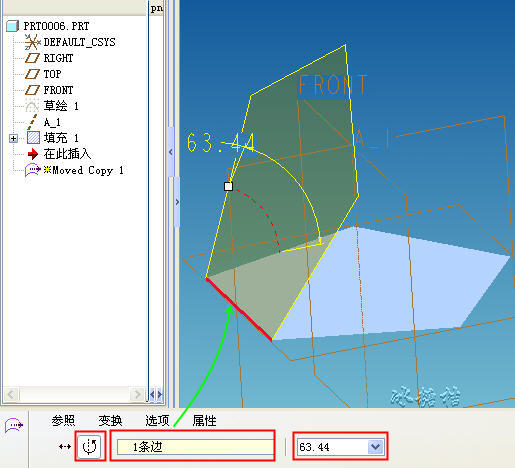Image resolution: width=515 pixels, height=468 pixels.
Task: Click the 63.44 angle value field
Action: click(x=333, y=447)
